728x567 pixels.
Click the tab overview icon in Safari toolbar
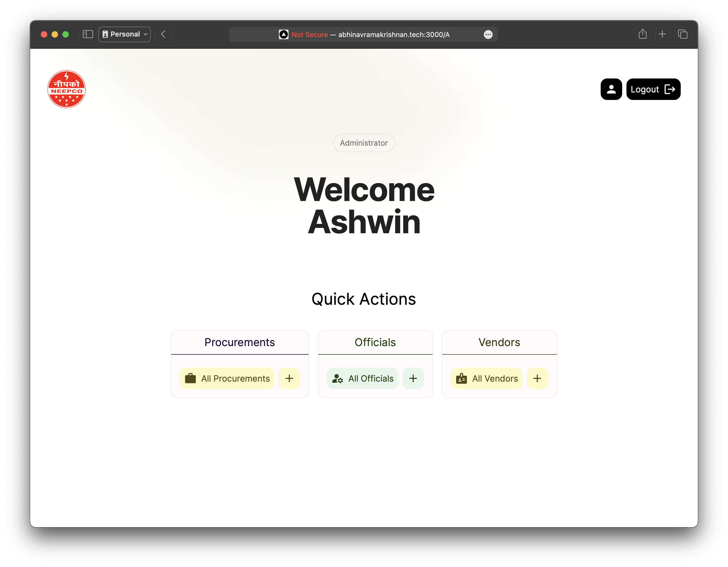point(683,34)
